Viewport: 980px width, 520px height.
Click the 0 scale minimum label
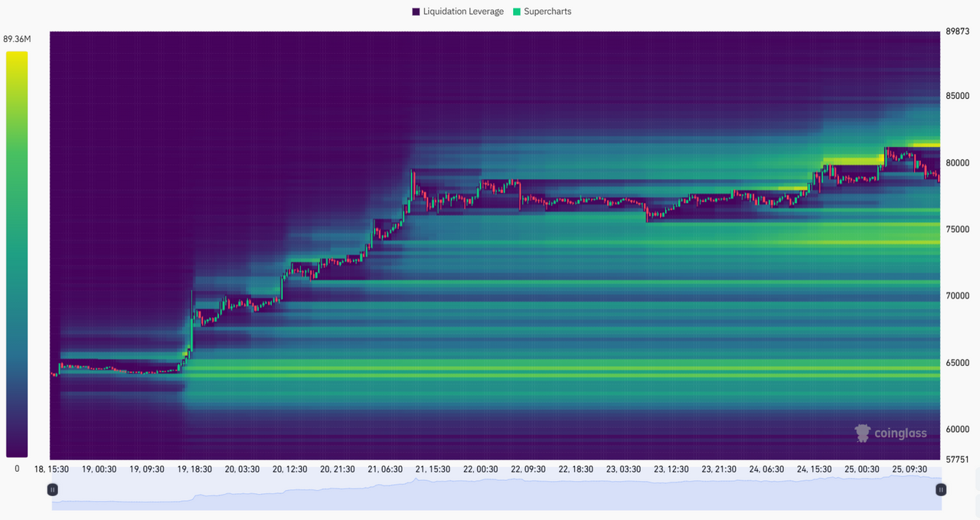(x=17, y=469)
